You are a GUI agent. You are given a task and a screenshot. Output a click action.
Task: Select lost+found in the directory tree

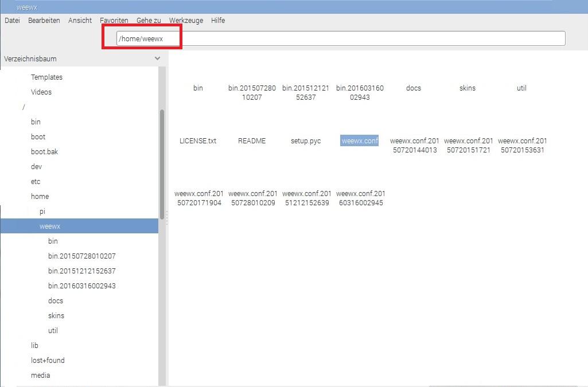(x=48, y=360)
